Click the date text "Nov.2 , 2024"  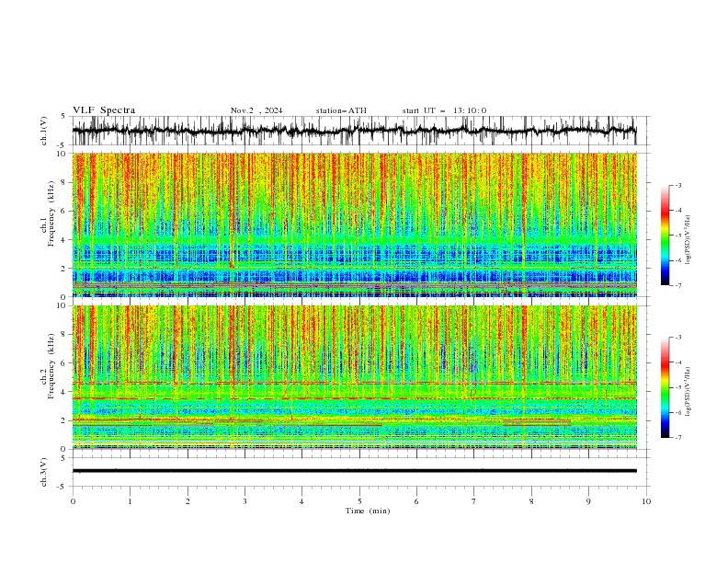(256, 110)
